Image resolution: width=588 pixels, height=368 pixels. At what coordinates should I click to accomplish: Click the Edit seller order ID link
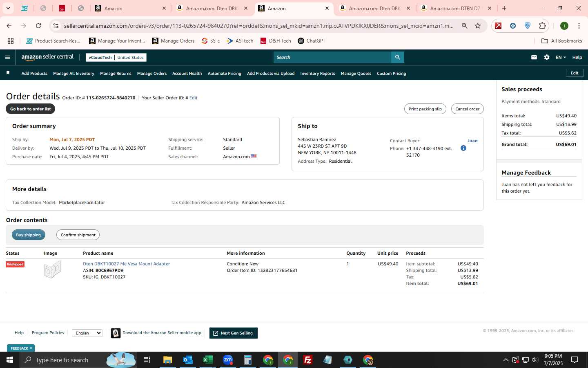point(194,98)
